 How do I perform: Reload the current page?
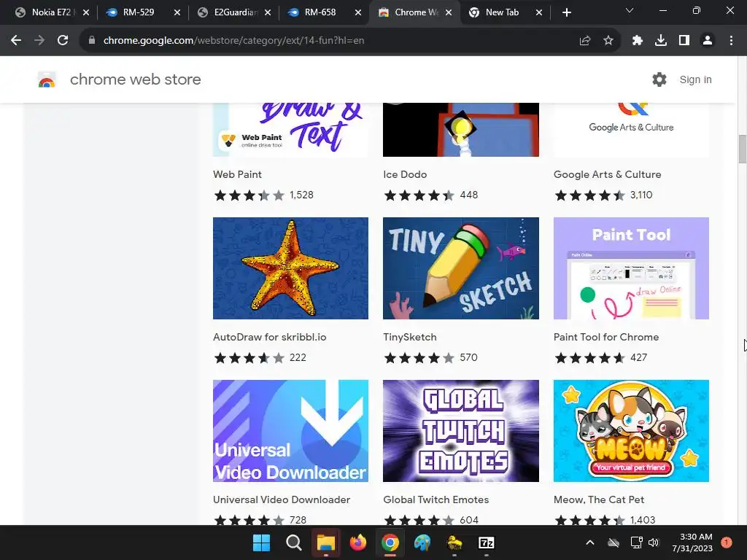tap(63, 41)
